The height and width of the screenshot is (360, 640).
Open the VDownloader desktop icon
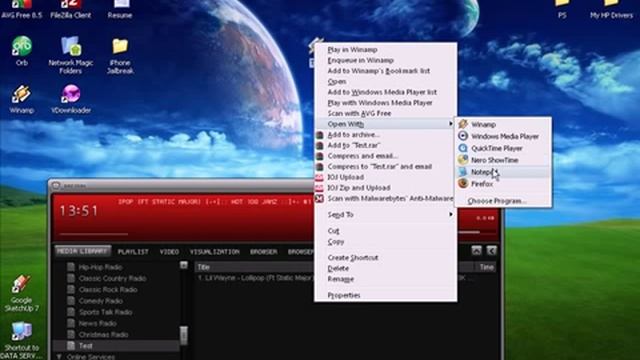(71, 94)
